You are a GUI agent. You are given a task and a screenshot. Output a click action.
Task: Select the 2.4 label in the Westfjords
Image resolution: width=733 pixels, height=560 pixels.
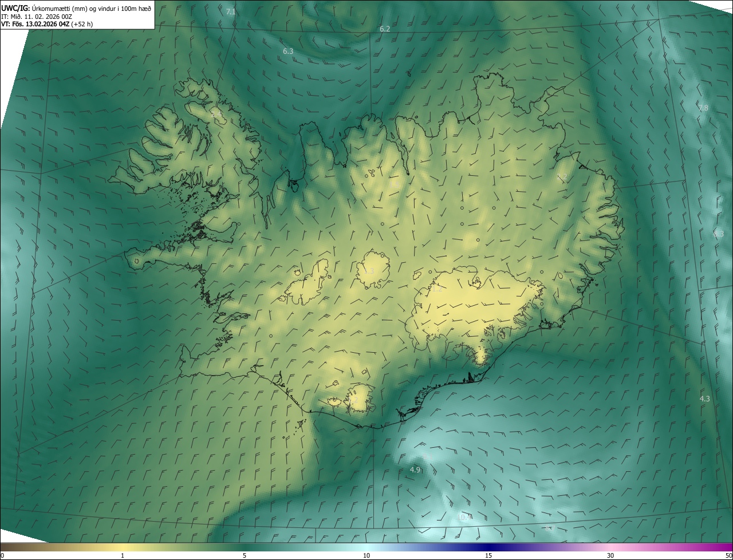[216, 115]
